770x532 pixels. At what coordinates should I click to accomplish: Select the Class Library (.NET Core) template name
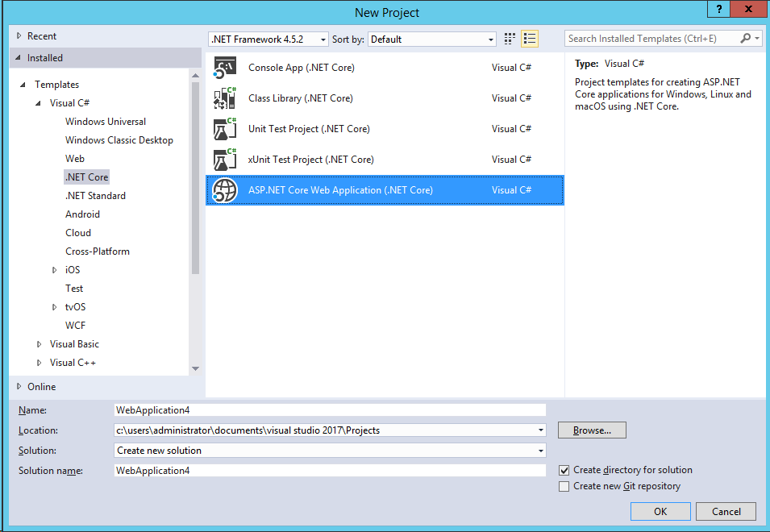(x=301, y=98)
